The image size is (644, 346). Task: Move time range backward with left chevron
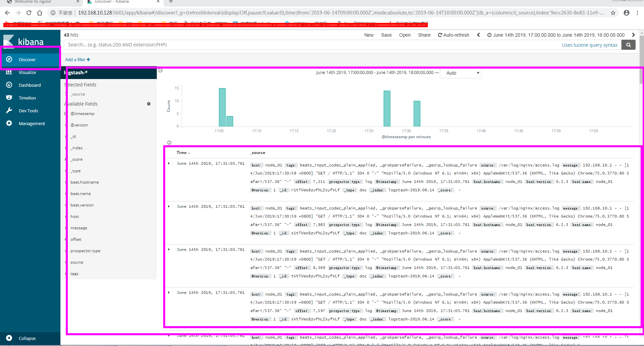point(478,35)
